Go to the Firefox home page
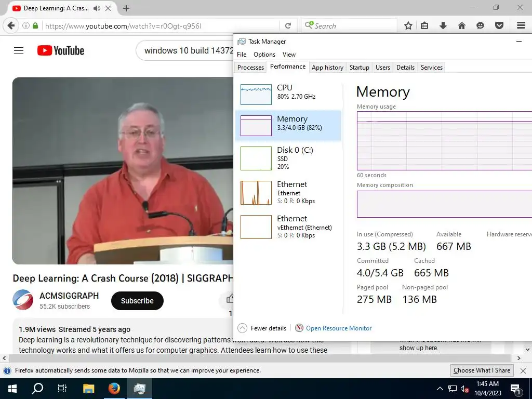This screenshot has width=532, height=399. pos(461,26)
